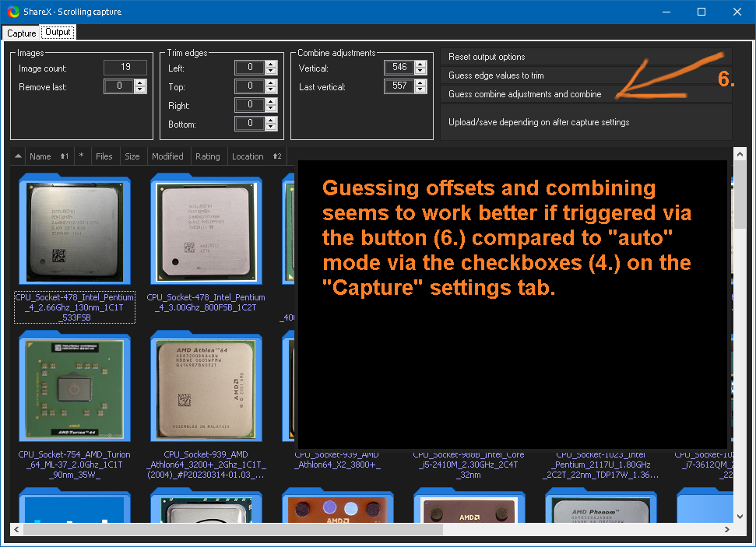Click the Location column header
756x547 pixels.
(x=256, y=156)
